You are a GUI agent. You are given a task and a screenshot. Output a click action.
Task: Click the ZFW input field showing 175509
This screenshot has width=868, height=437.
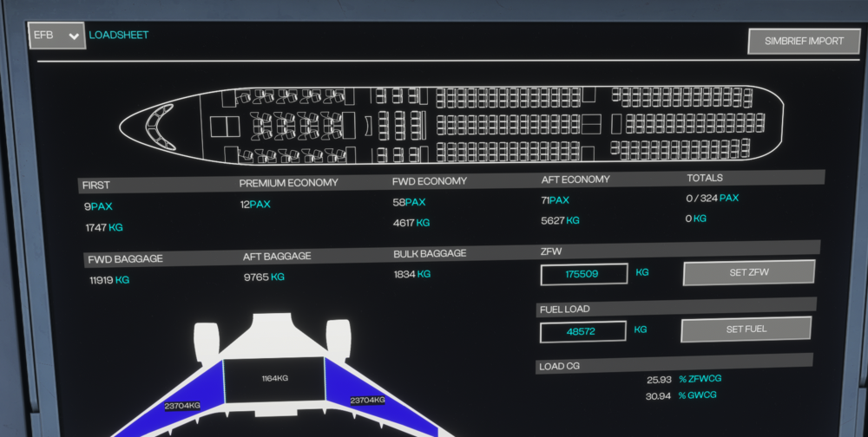click(583, 274)
